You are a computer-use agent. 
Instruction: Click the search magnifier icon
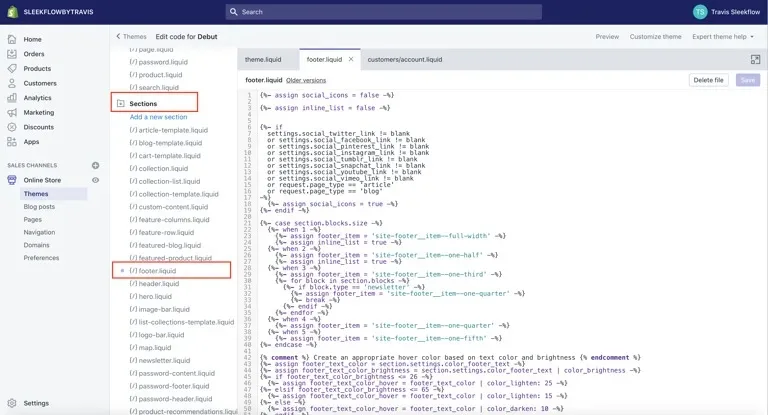pos(234,12)
